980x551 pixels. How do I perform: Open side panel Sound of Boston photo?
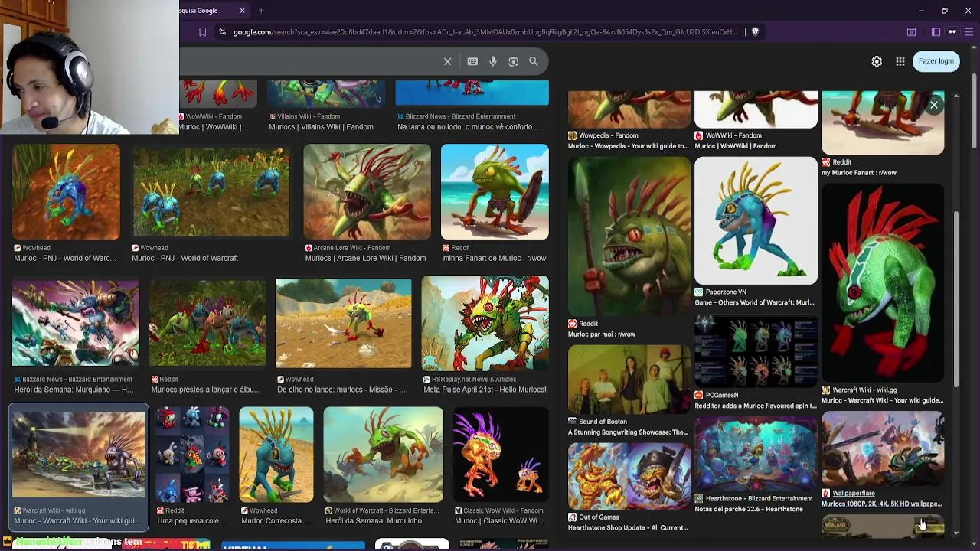click(629, 380)
